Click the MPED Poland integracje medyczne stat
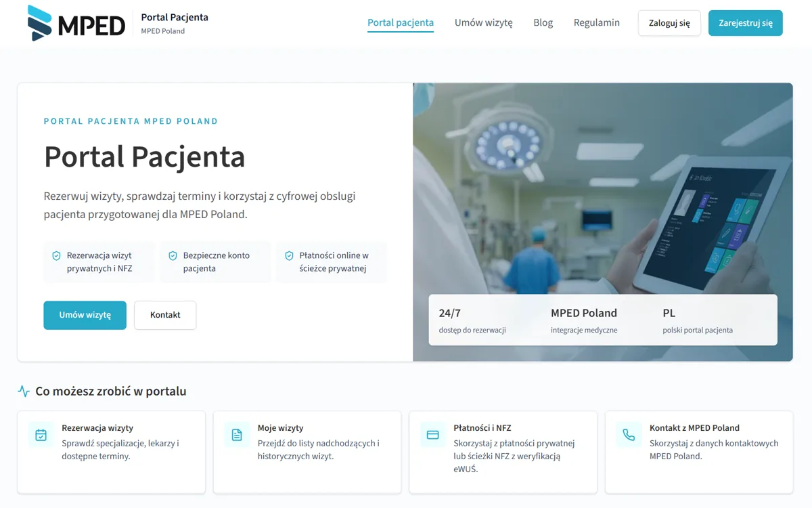This screenshot has width=812, height=508. (584, 320)
